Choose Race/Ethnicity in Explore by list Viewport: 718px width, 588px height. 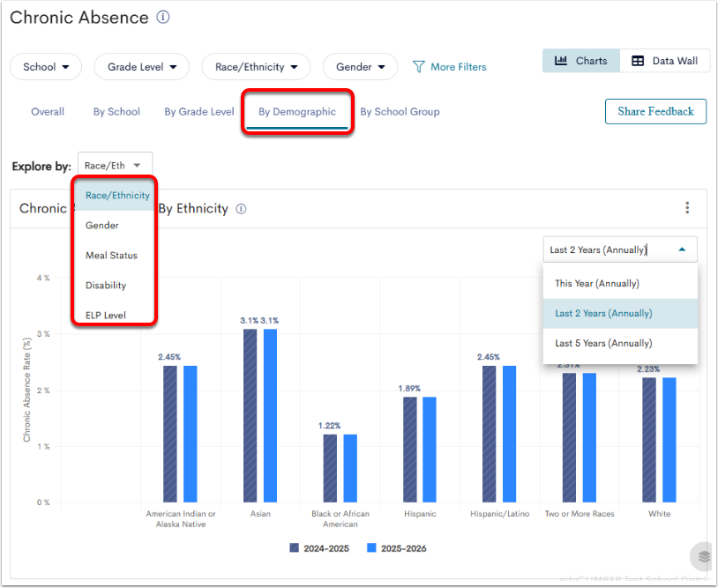(115, 196)
